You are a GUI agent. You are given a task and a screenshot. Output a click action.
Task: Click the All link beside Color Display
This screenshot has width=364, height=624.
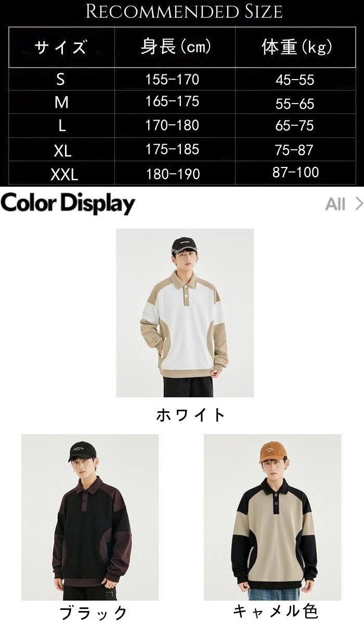tap(335, 204)
